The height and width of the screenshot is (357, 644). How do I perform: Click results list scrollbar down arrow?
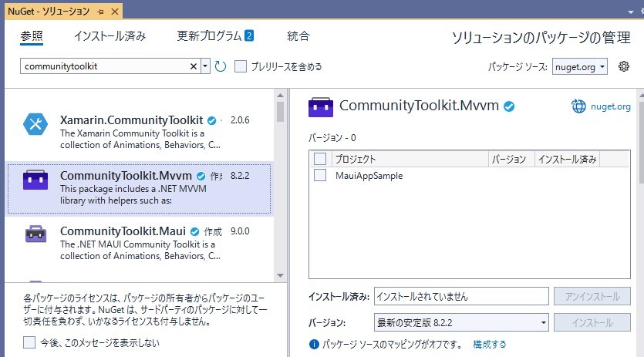pyautogui.click(x=281, y=275)
